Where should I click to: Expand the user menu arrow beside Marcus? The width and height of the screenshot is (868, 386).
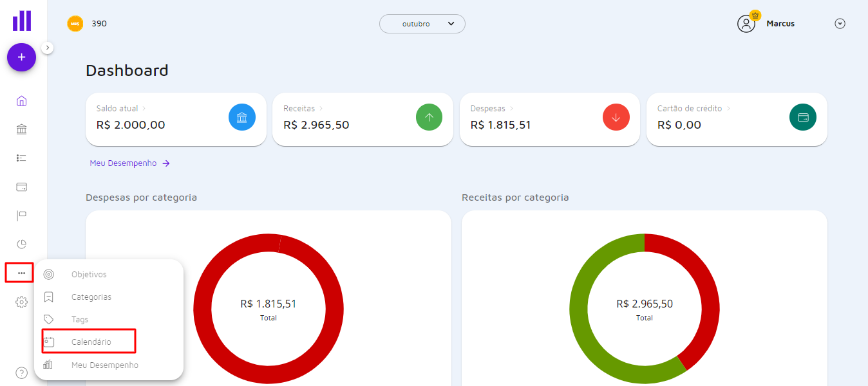(840, 24)
